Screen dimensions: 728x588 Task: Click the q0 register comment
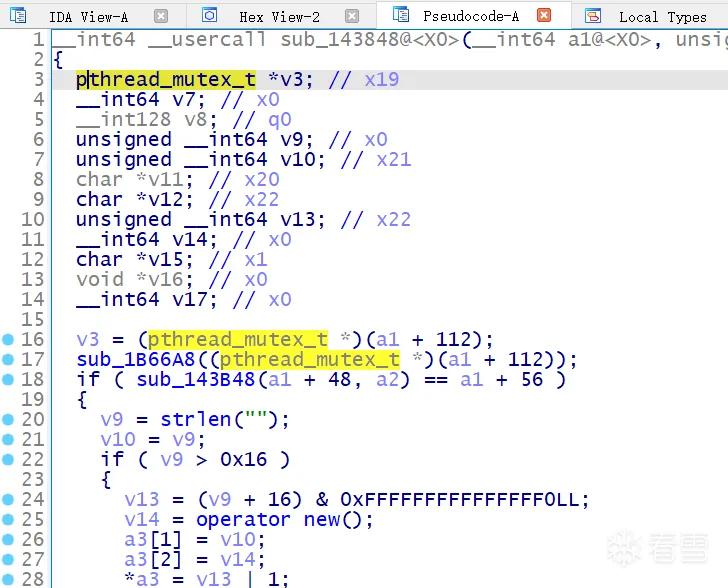coord(280,120)
